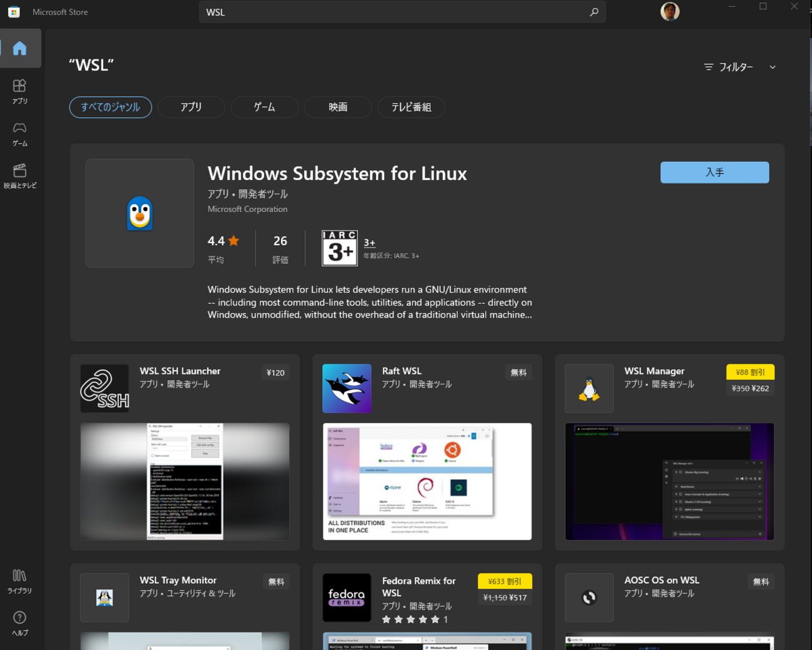Click the アプリ • ユーティリティ & ツール category text

click(187, 594)
